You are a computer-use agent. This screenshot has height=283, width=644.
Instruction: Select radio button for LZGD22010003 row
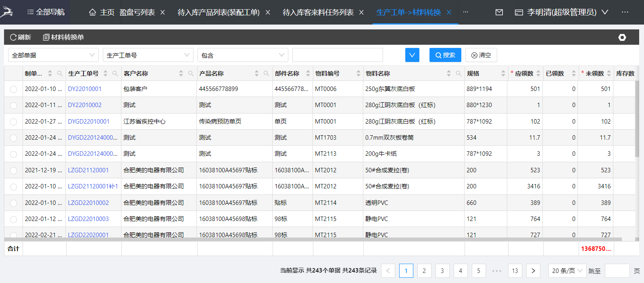coord(14,219)
